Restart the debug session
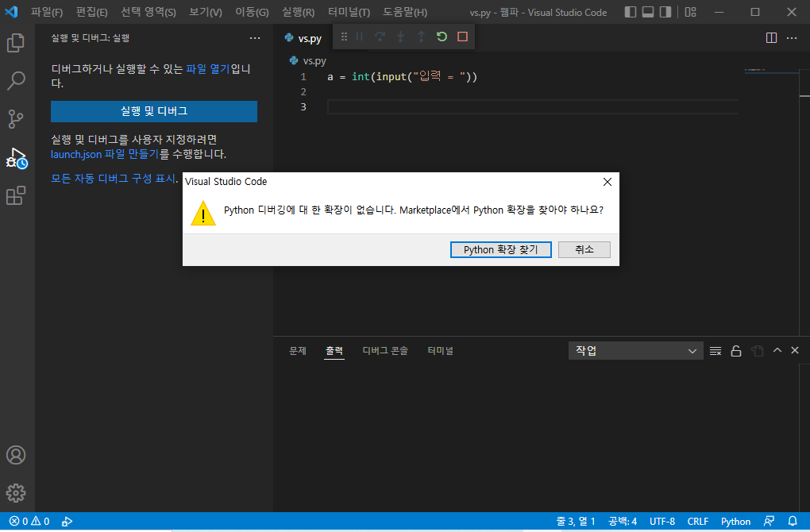 pyautogui.click(x=442, y=37)
